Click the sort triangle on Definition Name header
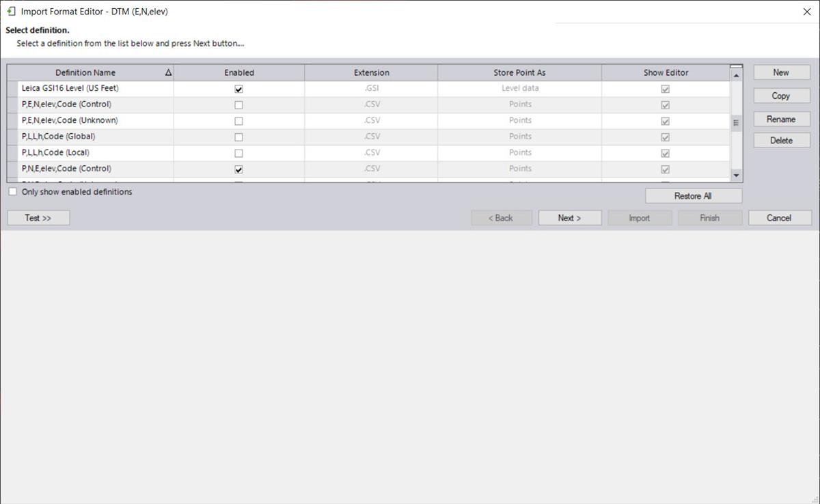 (x=167, y=72)
